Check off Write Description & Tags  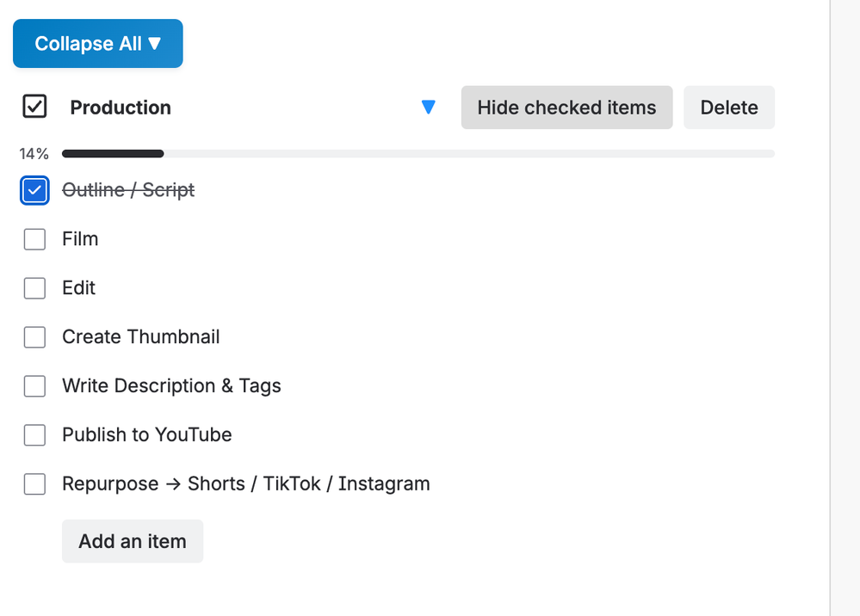click(x=34, y=386)
